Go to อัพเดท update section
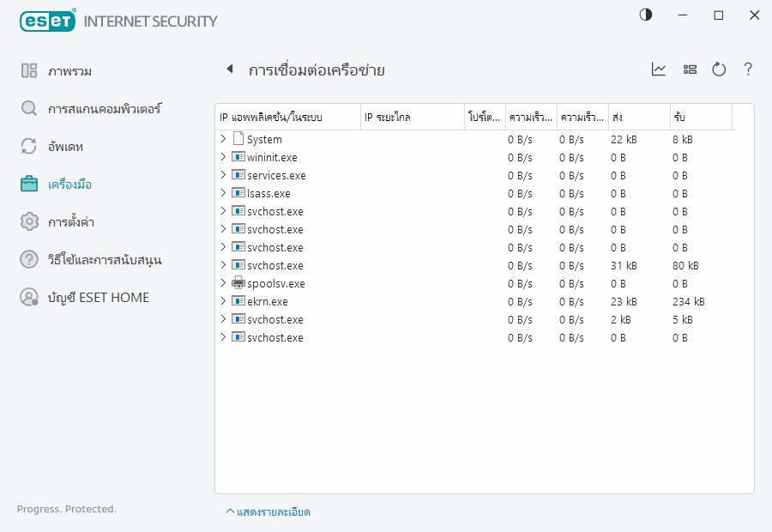Screen dimensions: 772x532 pos(65,147)
